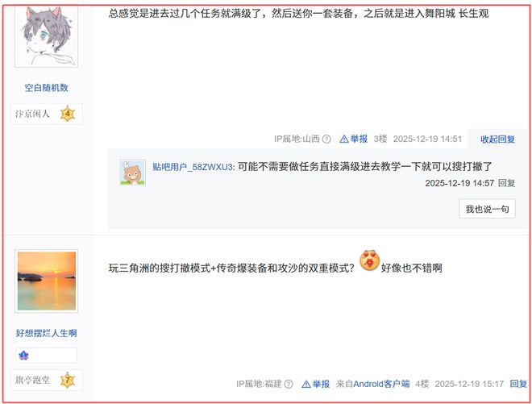Click the help icon beside IP属地:福建
Screen dimensions: 532x404
click(x=289, y=384)
